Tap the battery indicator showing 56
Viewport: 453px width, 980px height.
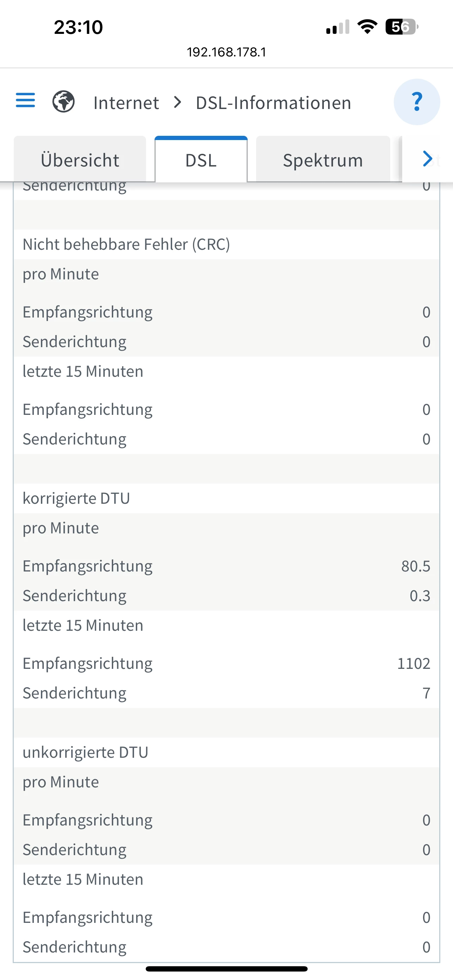(x=401, y=27)
